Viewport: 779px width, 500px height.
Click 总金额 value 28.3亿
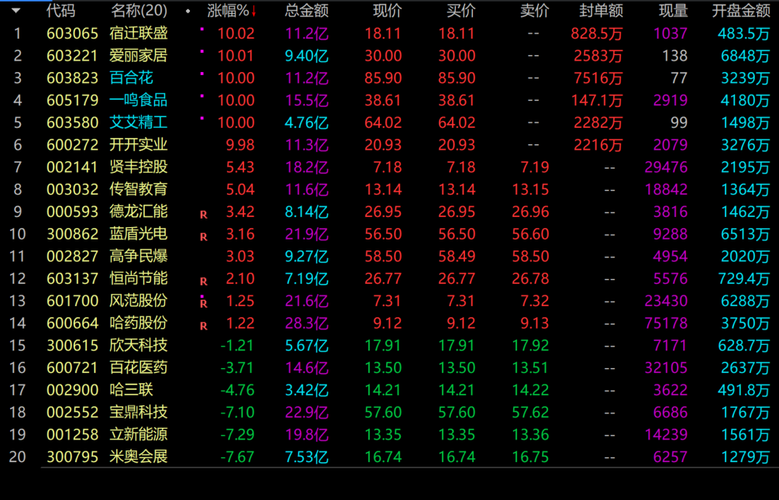tap(307, 323)
